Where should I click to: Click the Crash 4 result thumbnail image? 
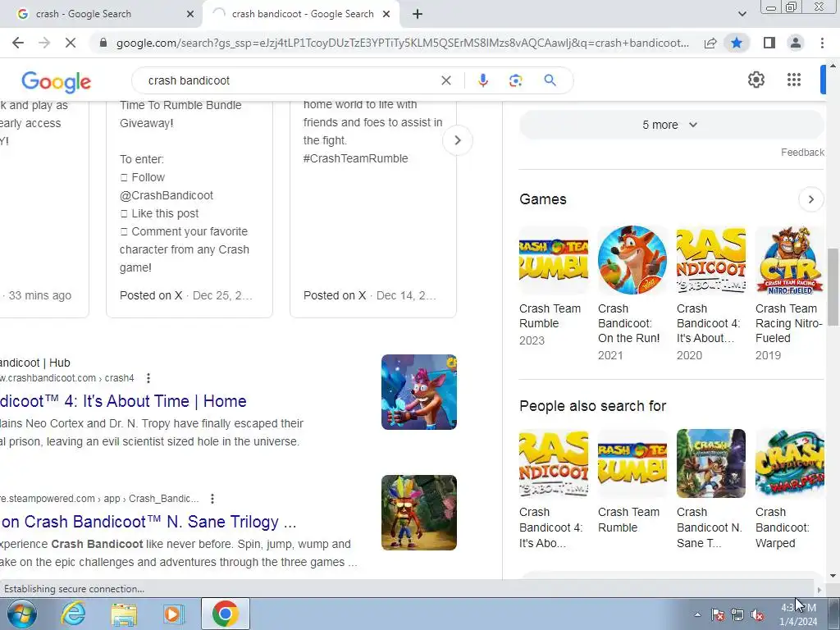click(419, 392)
